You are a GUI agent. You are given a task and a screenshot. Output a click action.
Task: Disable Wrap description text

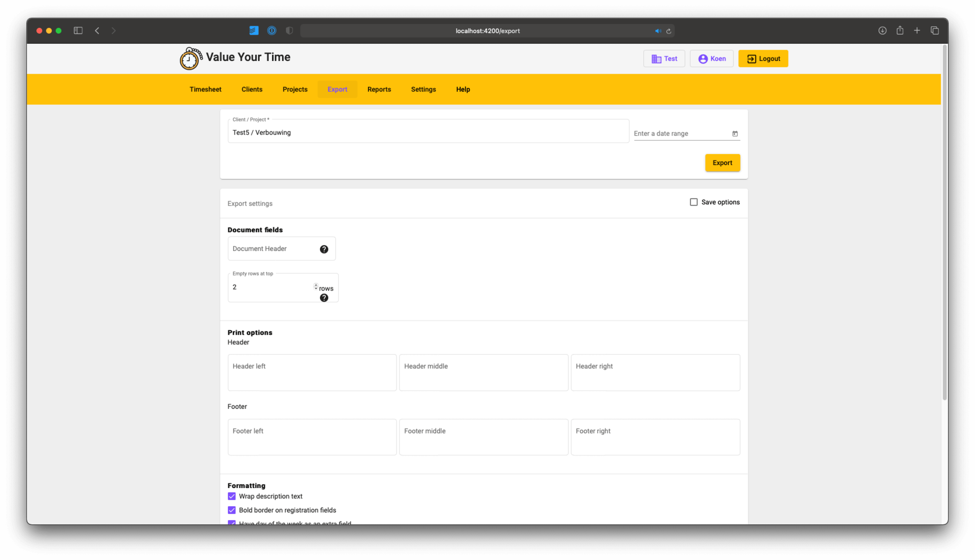[x=232, y=496]
